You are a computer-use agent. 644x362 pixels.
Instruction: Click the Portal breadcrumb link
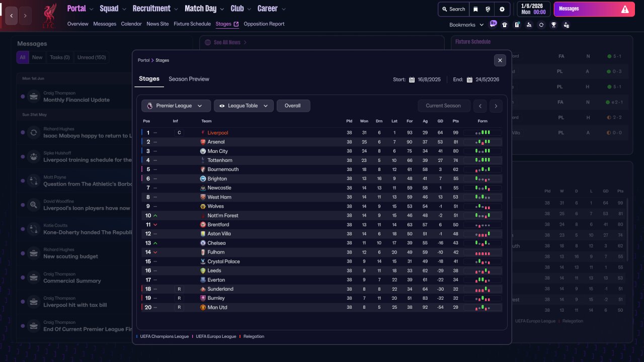pyautogui.click(x=144, y=60)
